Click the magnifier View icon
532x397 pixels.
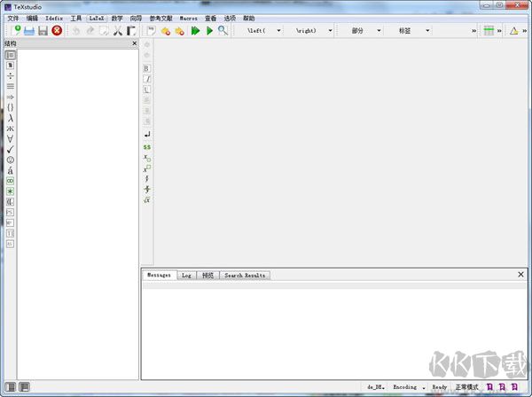(223, 31)
